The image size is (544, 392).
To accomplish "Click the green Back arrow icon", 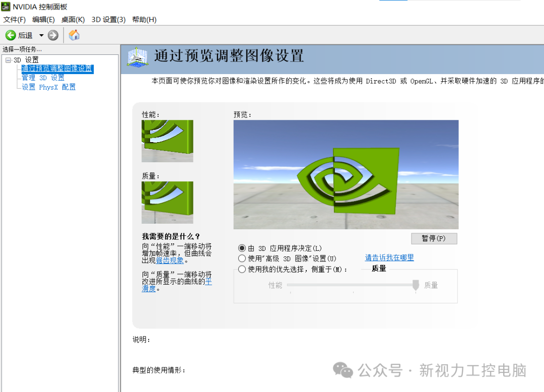I will point(11,35).
